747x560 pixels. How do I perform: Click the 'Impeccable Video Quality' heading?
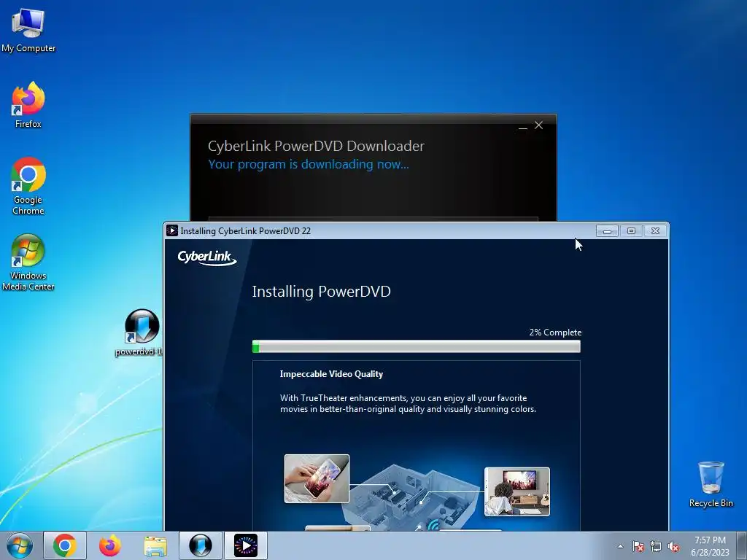332,374
